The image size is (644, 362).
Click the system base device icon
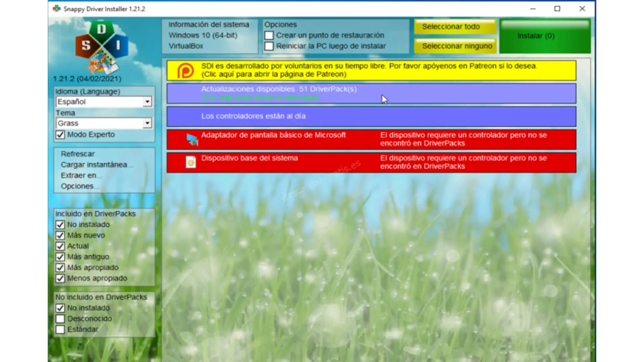191,162
